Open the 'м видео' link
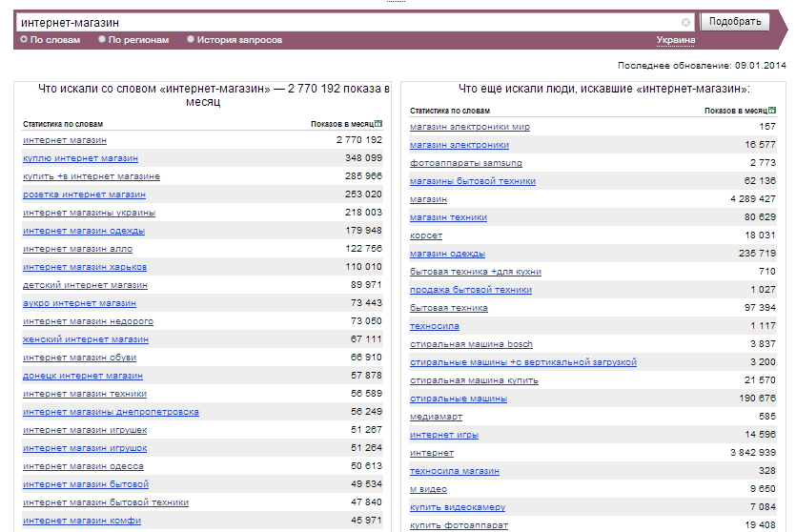This screenshot has width=796, height=532. (x=428, y=489)
